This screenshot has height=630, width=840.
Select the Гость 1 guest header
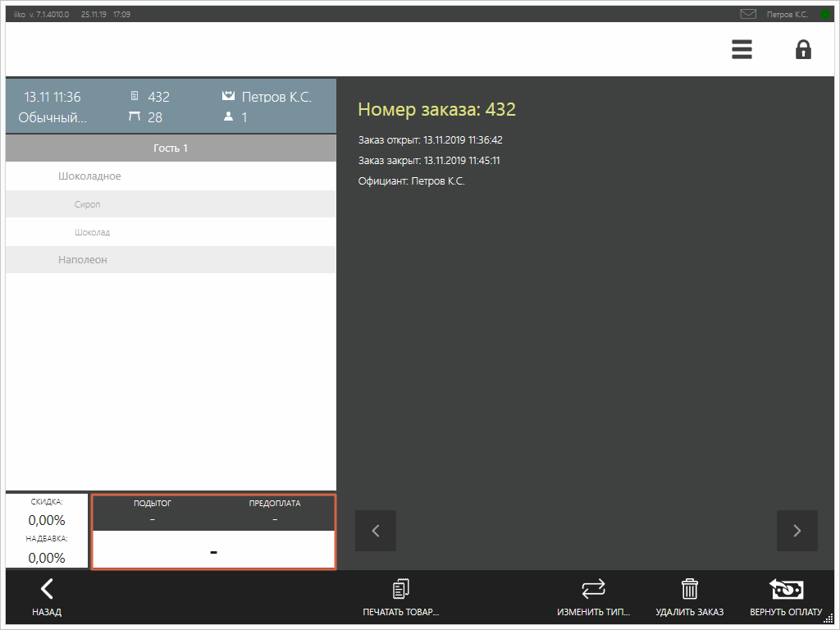171,148
